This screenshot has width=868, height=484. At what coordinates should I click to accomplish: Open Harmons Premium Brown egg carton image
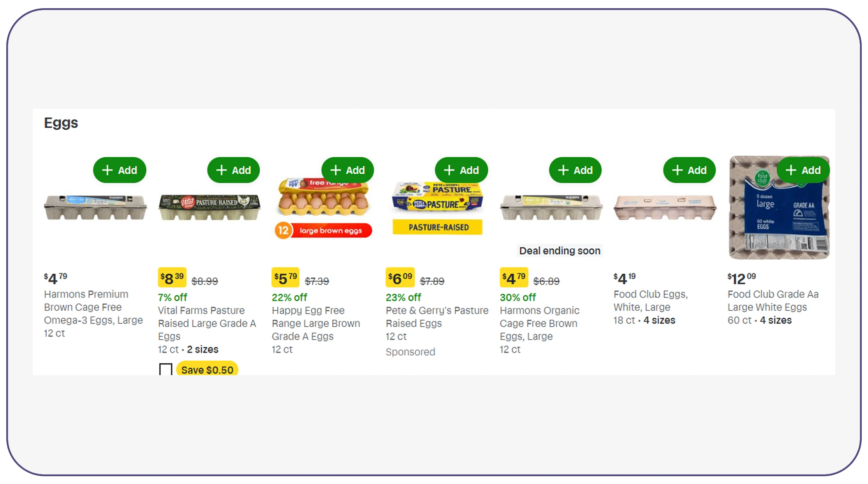95,208
